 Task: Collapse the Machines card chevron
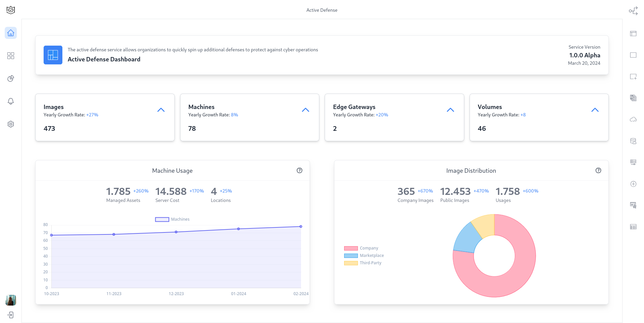click(x=306, y=110)
